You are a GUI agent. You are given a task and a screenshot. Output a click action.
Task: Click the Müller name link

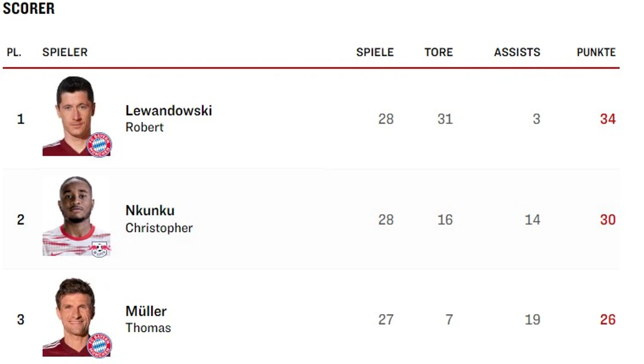pos(146,311)
